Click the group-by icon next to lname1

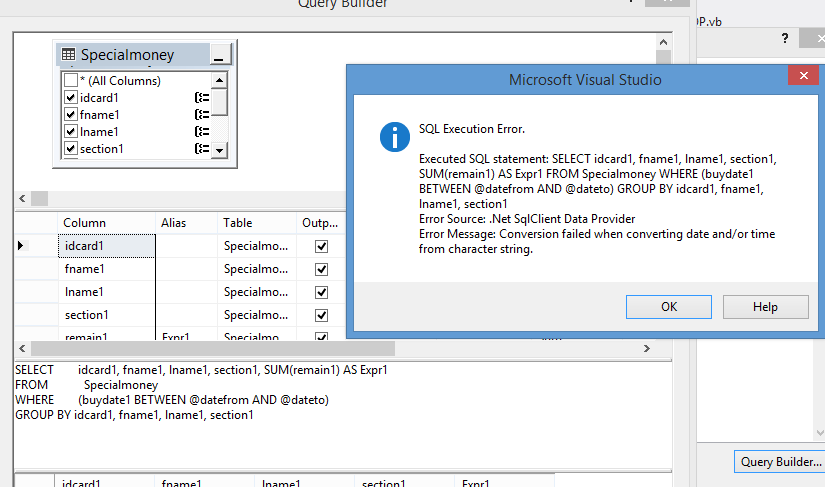click(x=202, y=131)
